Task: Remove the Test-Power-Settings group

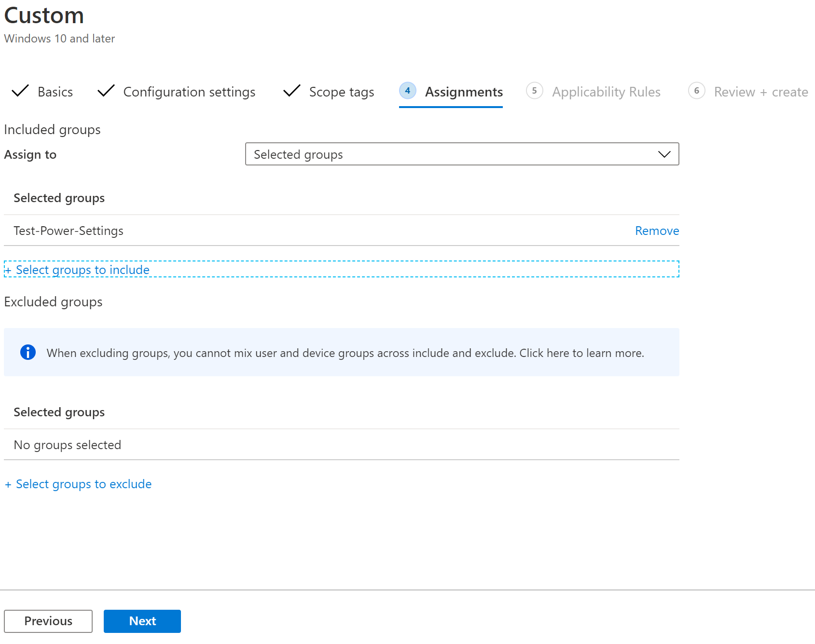Action: pos(656,231)
